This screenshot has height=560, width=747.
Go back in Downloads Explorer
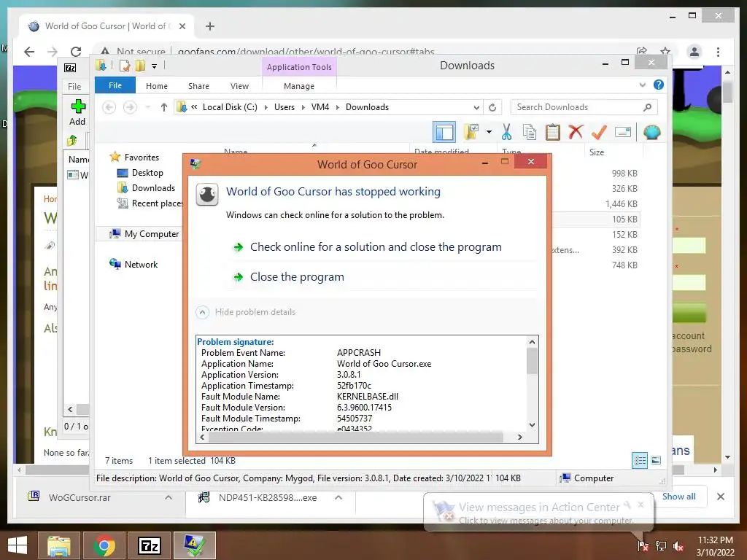(x=109, y=107)
